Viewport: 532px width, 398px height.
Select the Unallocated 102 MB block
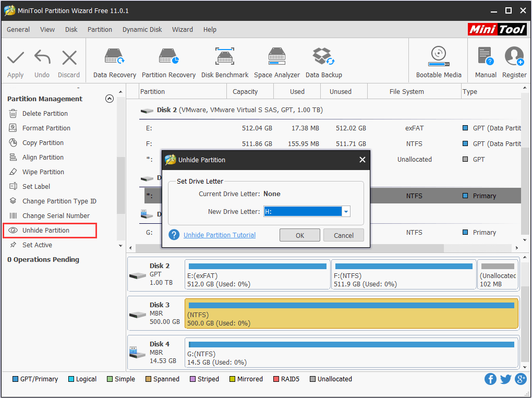[x=498, y=274]
